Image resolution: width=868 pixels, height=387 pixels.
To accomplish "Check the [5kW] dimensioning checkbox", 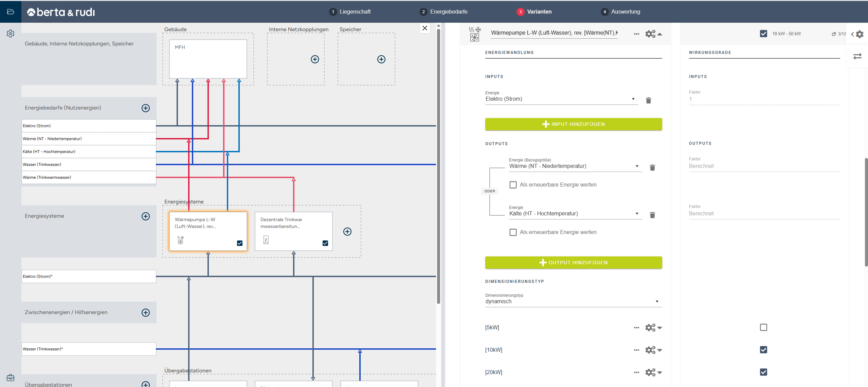I will pos(763,327).
